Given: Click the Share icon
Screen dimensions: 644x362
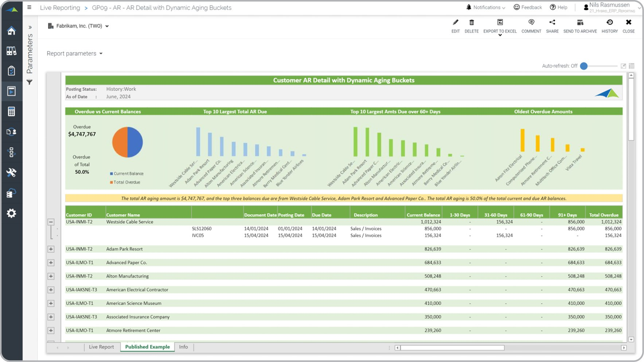Looking at the screenshot, I should (x=552, y=23).
